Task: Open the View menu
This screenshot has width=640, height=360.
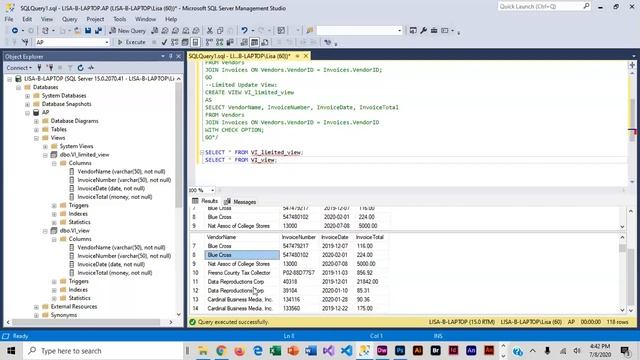Action: click(47, 19)
